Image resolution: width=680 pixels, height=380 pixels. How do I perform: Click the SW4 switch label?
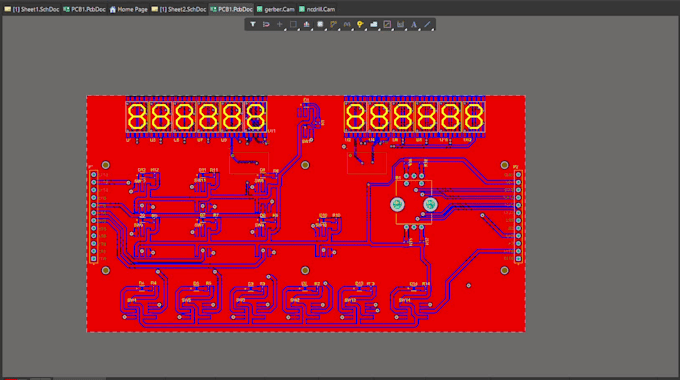[x=132, y=300]
